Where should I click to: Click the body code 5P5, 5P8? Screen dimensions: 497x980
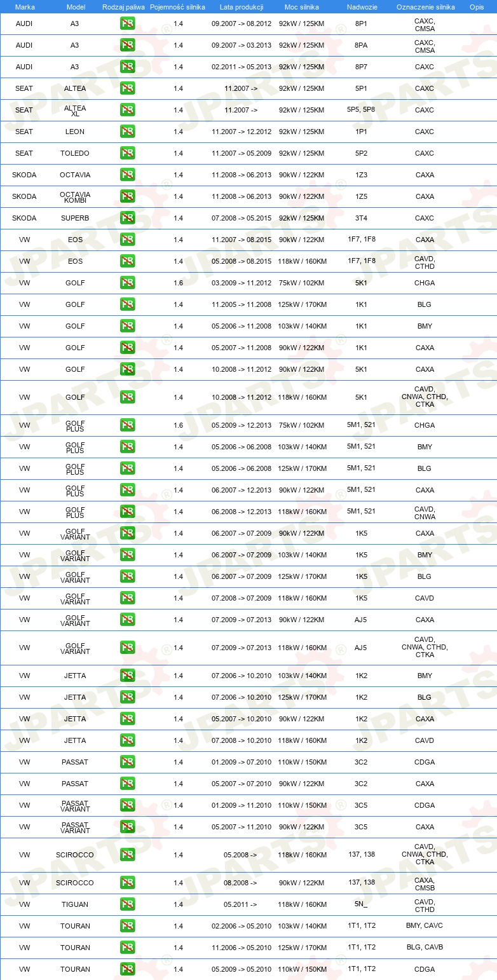(361, 109)
